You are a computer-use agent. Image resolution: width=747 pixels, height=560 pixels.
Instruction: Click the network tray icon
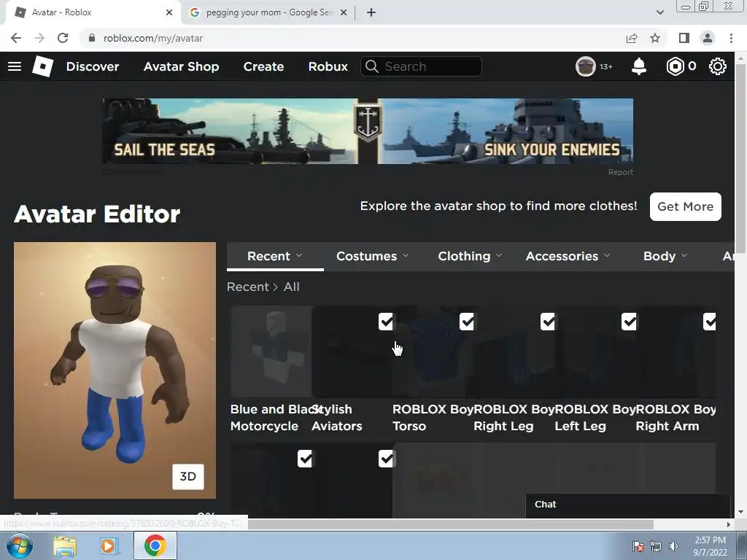(x=656, y=546)
